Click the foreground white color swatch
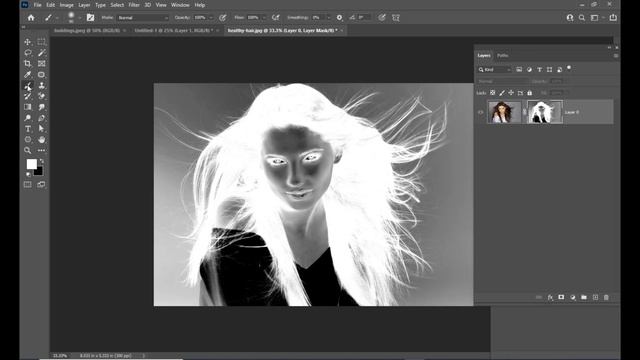Viewport: 640px width, 360px height. 31,164
